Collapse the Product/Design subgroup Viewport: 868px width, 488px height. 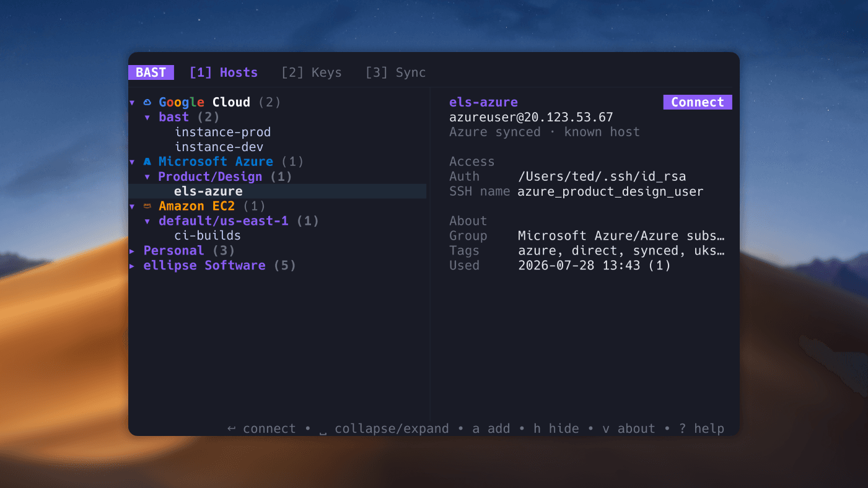click(147, 176)
